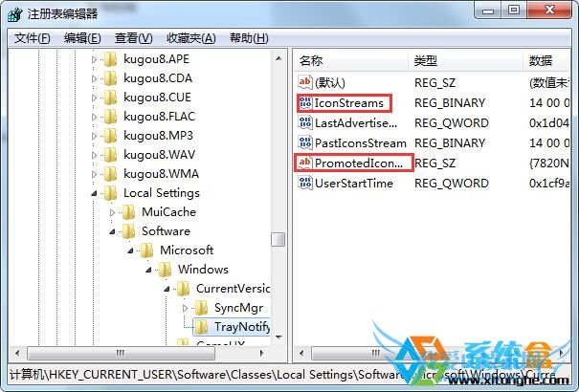
Task: Click values pane horizontal scroll left arrow
Action: click(301, 353)
